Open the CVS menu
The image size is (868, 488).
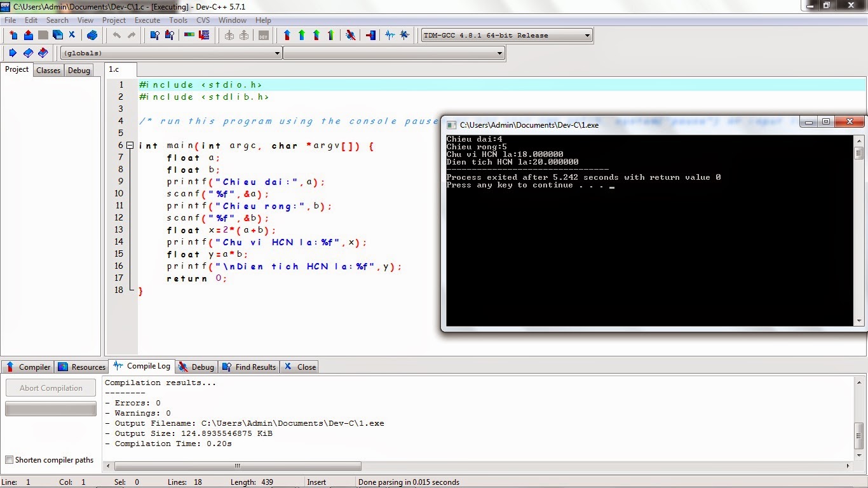point(203,20)
